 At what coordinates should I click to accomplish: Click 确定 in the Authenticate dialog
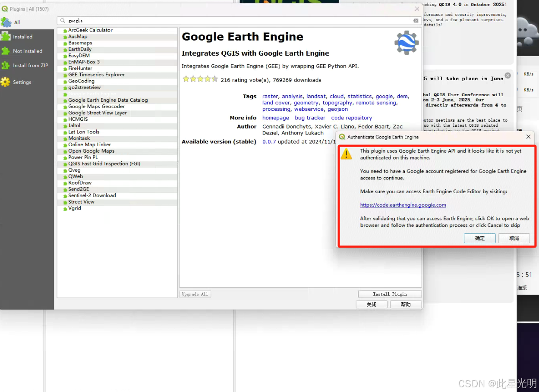[480, 238]
